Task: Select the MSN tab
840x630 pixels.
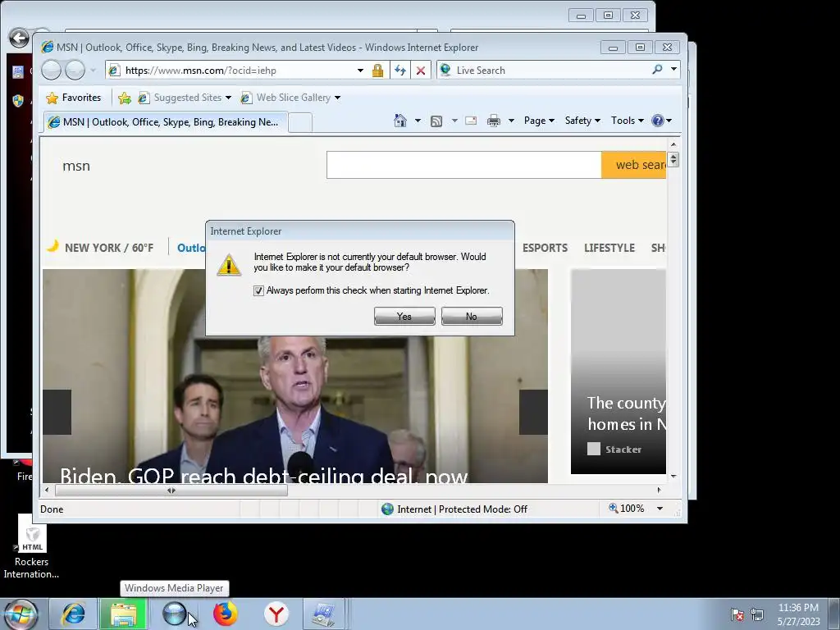Action: (166, 122)
